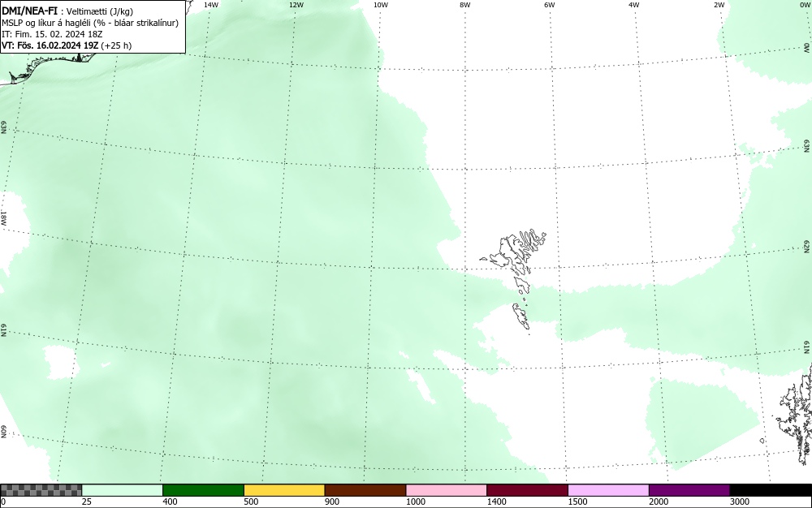Click the legend value 25
This screenshot has width=812, height=508.
point(87,502)
